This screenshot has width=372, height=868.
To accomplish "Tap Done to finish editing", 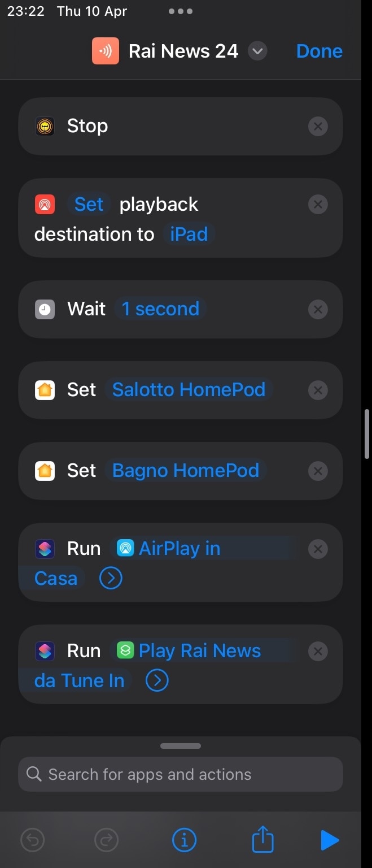I will [x=320, y=51].
